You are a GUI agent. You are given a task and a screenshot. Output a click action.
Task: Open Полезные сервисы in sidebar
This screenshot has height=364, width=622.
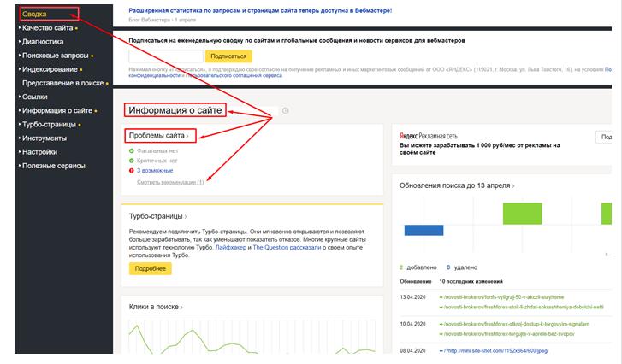point(54,166)
